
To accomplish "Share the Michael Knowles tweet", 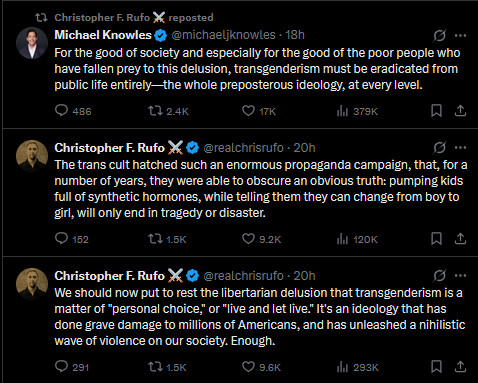I will pos(460,111).
